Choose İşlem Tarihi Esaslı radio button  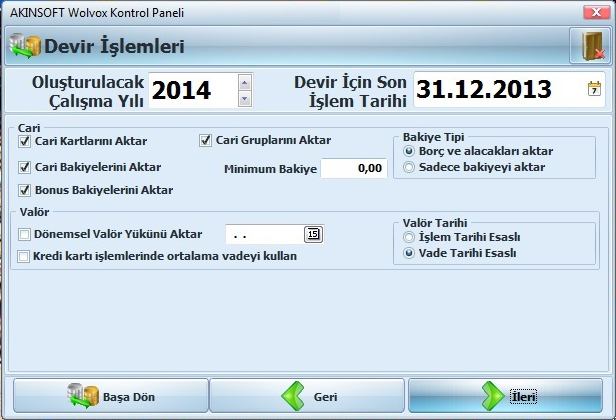click(409, 237)
